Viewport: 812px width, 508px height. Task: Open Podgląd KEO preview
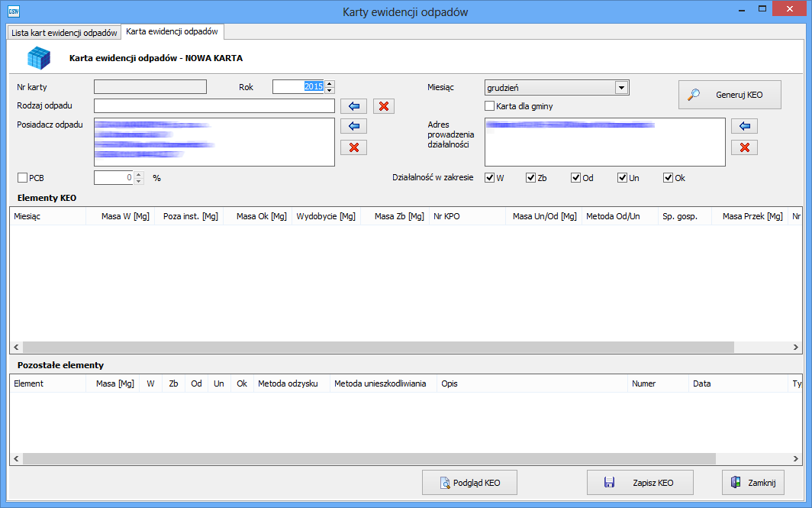469,483
